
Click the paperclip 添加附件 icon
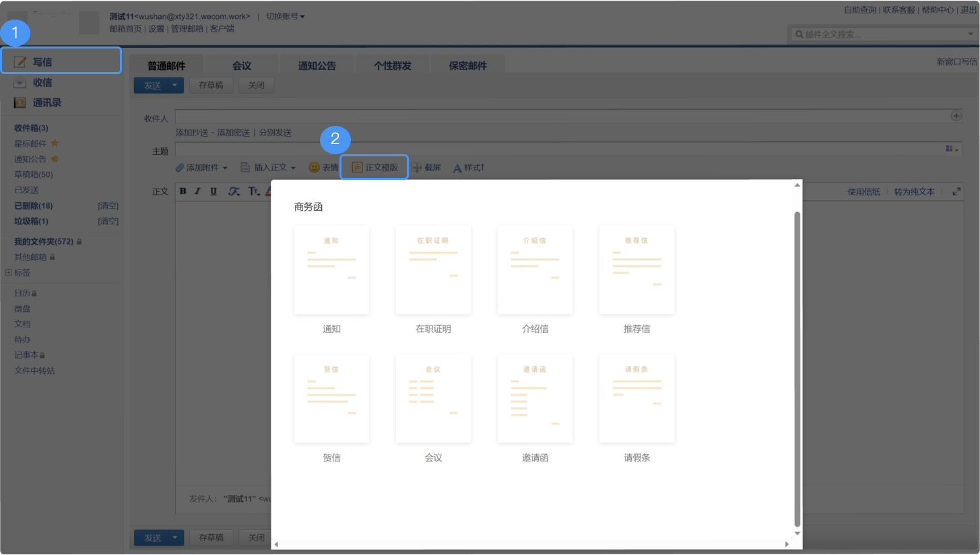click(x=180, y=167)
